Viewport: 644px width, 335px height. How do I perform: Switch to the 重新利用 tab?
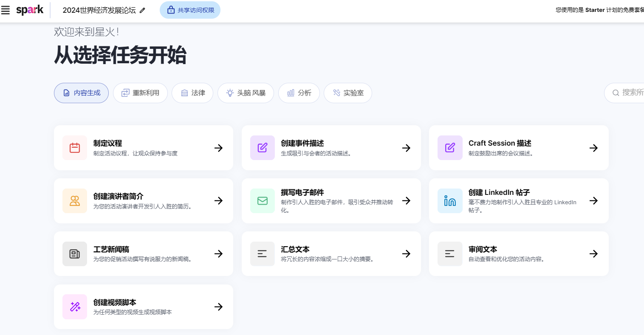click(140, 93)
